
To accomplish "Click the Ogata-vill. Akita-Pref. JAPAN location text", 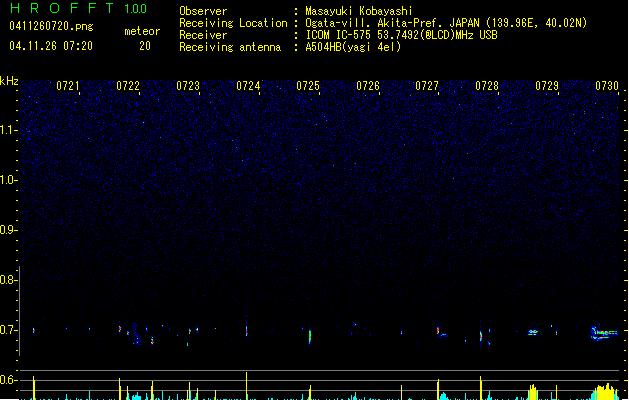I will [x=446, y=23].
